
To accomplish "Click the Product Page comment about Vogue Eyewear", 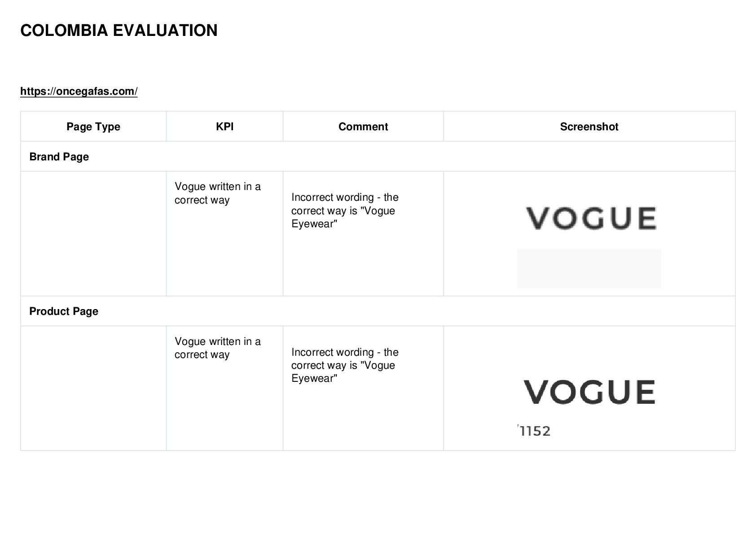I will tap(345, 365).
